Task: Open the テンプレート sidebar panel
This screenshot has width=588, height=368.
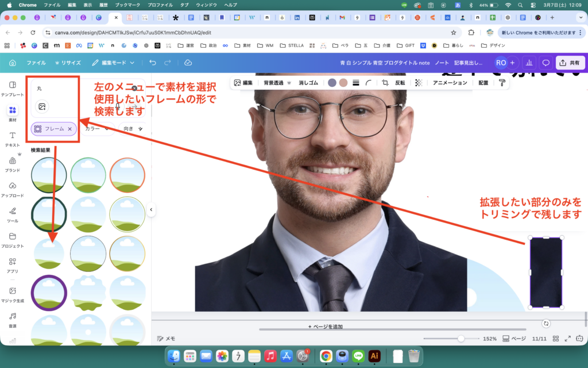Action: [x=13, y=88]
